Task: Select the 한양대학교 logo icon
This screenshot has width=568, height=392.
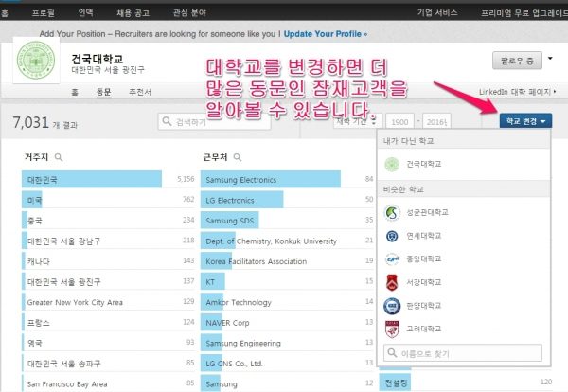Action: pos(392,306)
